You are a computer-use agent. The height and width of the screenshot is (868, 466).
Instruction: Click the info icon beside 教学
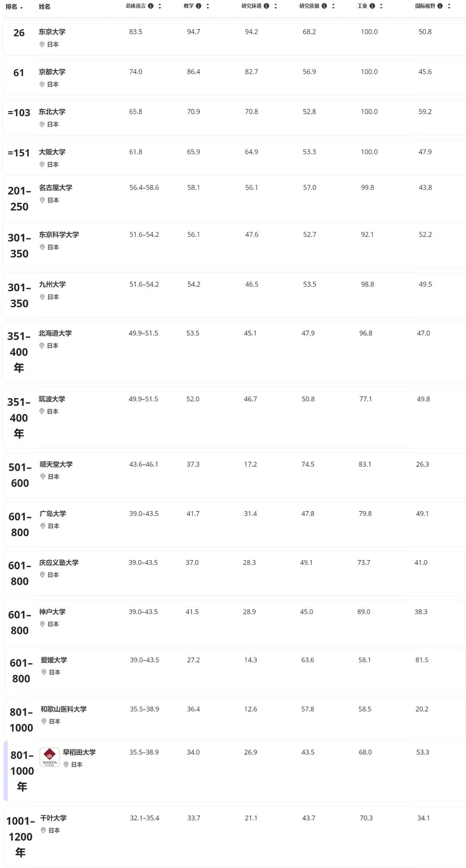(x=198, y=6)
